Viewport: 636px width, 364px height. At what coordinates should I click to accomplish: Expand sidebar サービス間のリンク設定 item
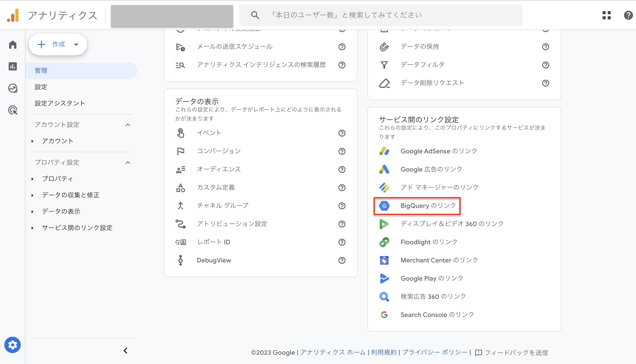(x=32, y=228)
